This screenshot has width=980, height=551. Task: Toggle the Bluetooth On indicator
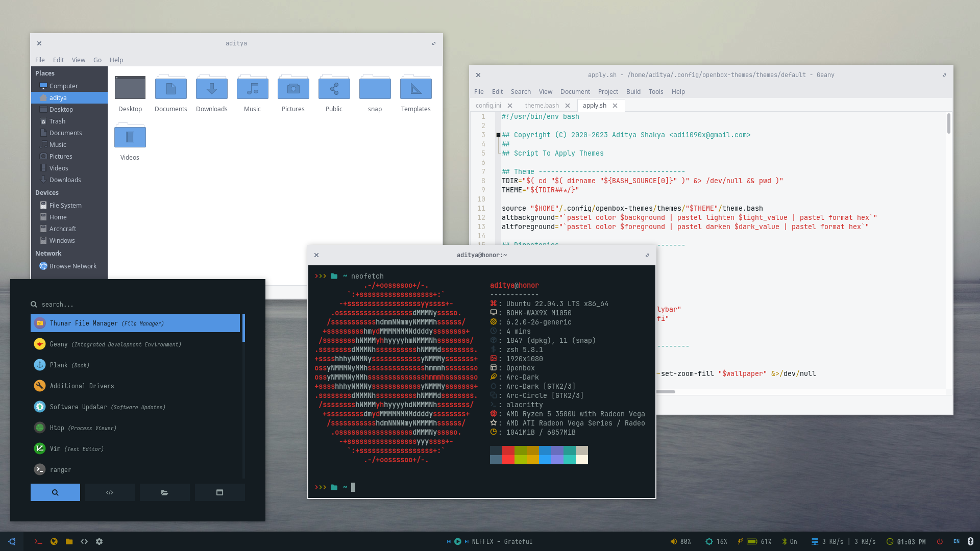(x=789, y=542)
